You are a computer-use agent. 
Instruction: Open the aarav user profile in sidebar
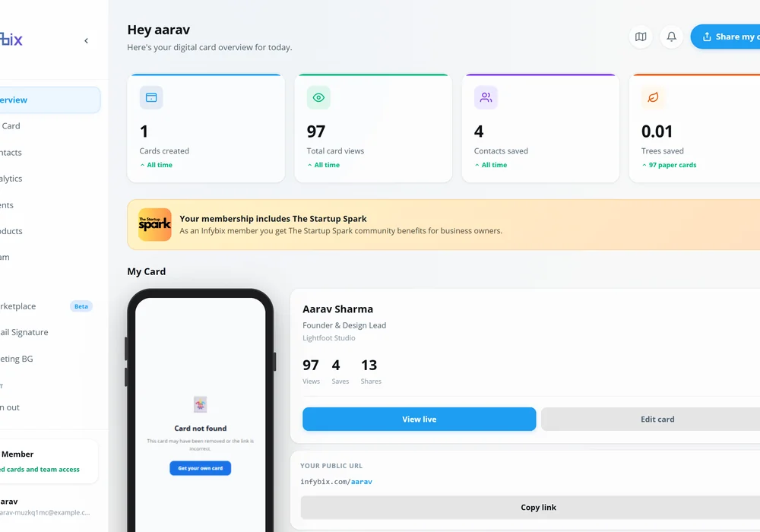click(49, 507)
